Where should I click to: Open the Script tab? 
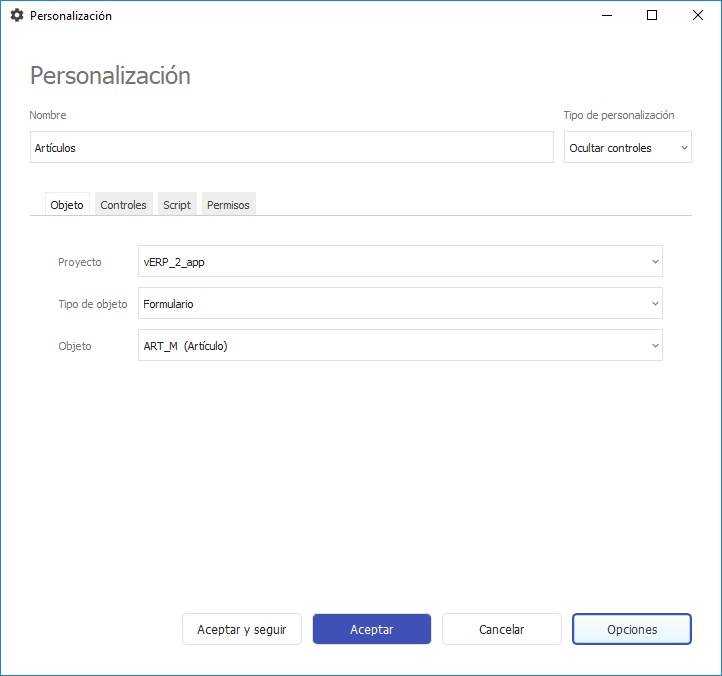point(177,204)
